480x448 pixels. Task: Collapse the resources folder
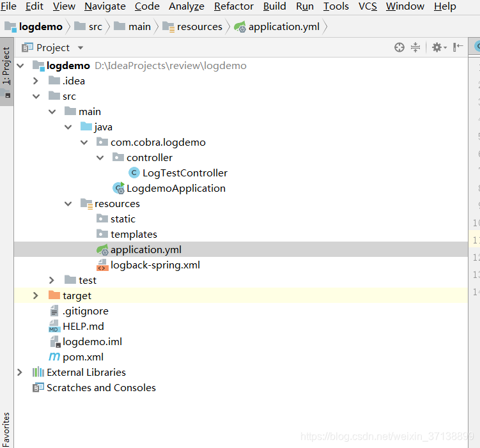[x=68, y=204]
